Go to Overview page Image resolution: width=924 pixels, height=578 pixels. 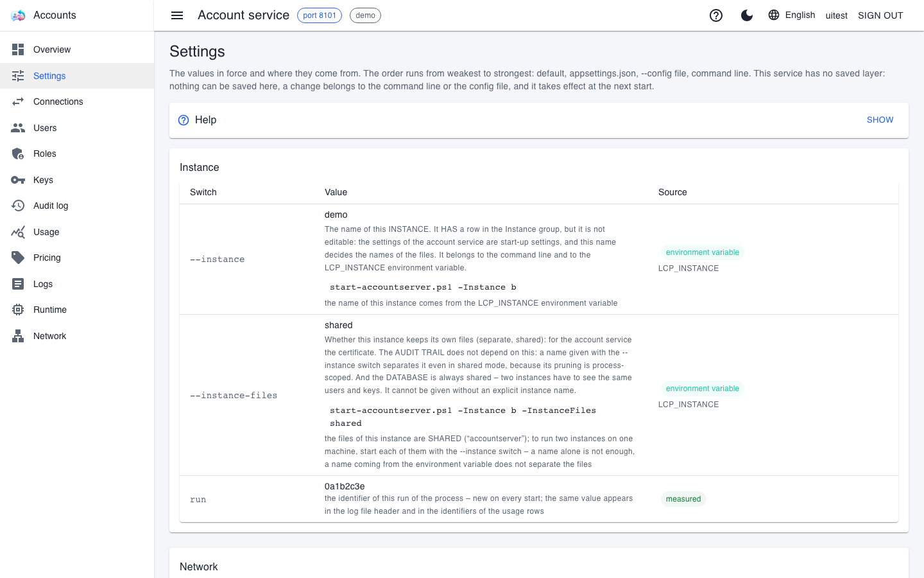[x=77, y=49]
